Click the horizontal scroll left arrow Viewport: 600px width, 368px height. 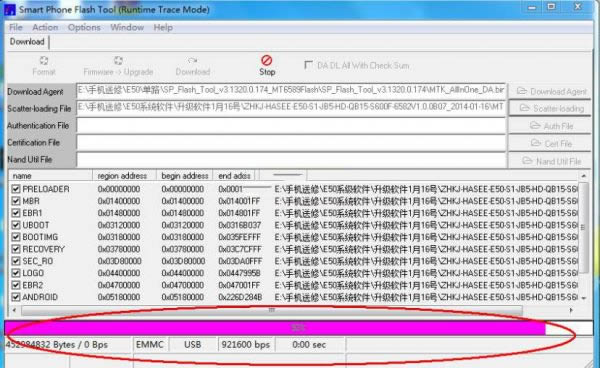(x=15, y=310)
